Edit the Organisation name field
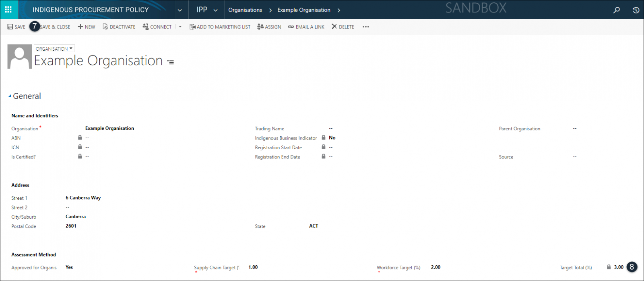Screen dimensions: 644x281 (109, 129)
